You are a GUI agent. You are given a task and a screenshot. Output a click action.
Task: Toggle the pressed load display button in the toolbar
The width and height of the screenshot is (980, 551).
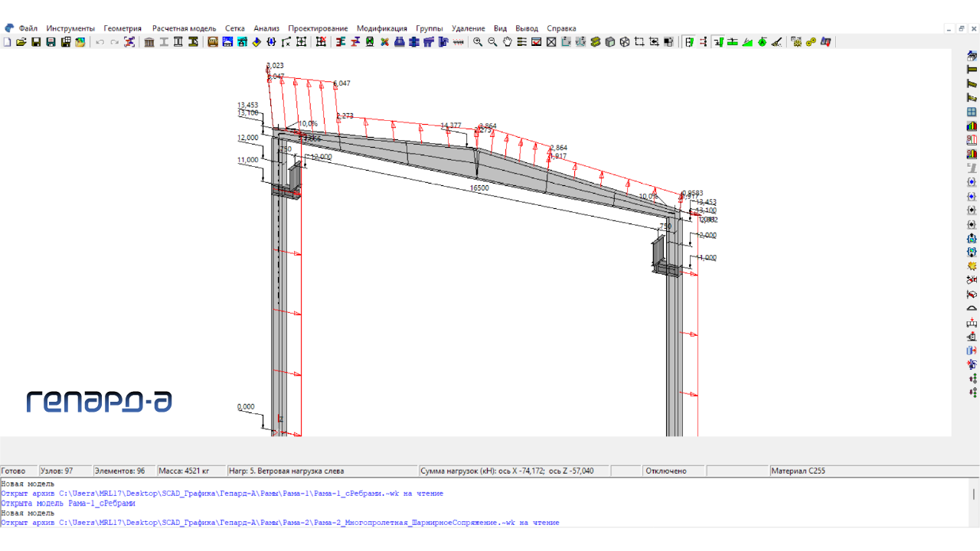click(x=718, y=42)
